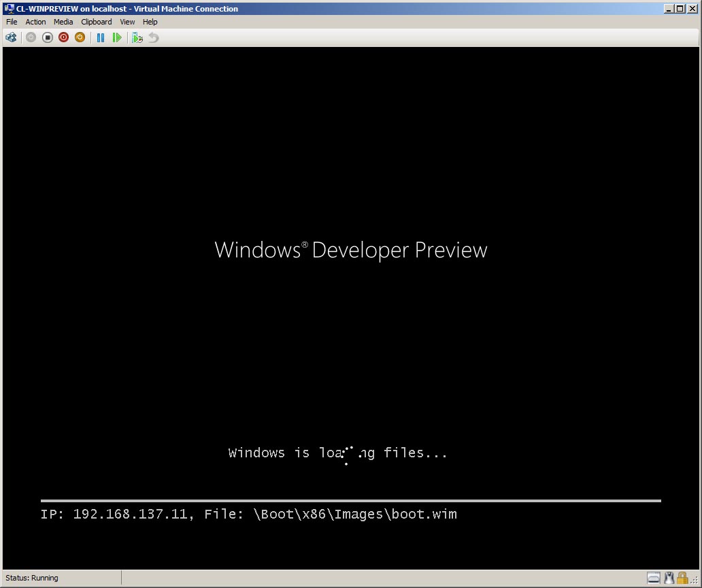Expand the View menu
The image size is (702, 588).
tap(127, 22)
